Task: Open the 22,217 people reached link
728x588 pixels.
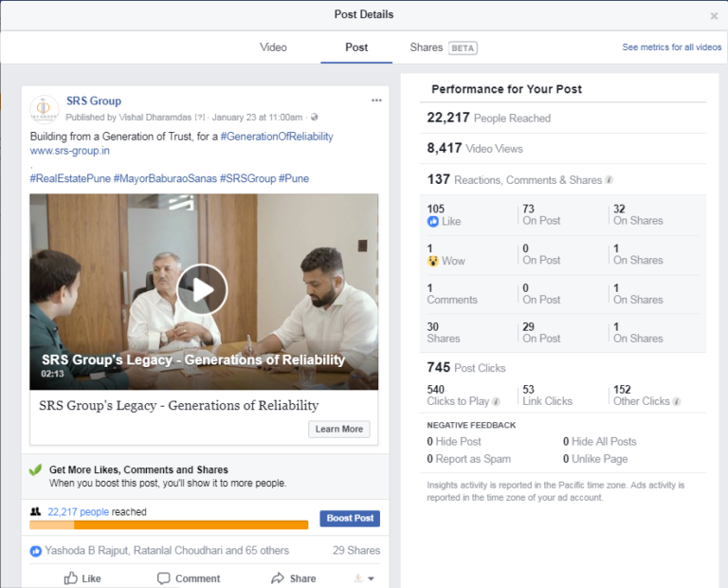Action: (x=78, y=512)
